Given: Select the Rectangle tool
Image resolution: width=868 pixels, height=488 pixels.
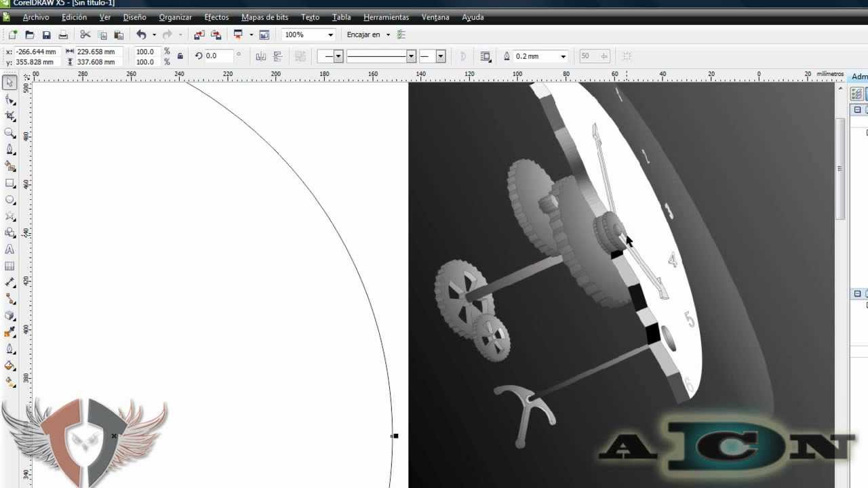Looking at the screenshot, I should (9, 183).
